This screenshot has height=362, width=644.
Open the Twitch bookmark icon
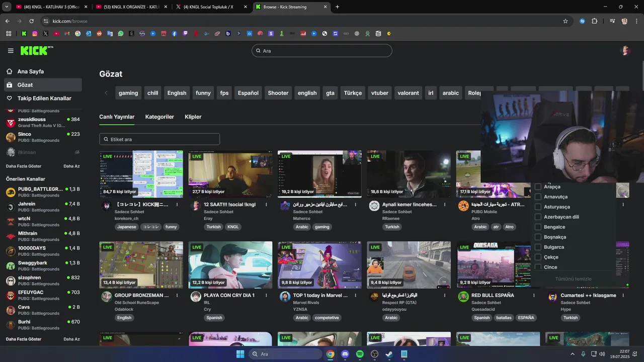coord(185,34)
